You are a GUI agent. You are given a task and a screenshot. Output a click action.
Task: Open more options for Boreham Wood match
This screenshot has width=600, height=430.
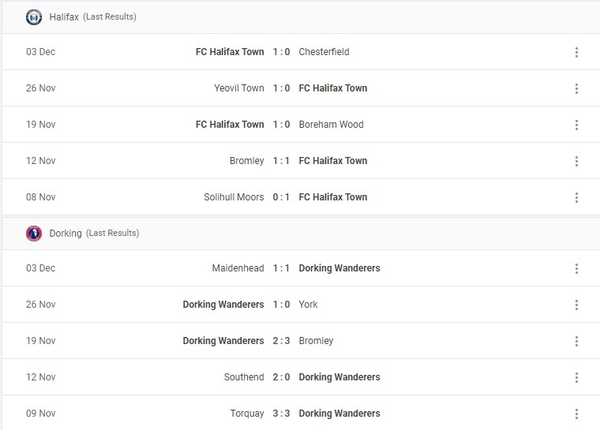pyautogui.click(x=576, y=125)
